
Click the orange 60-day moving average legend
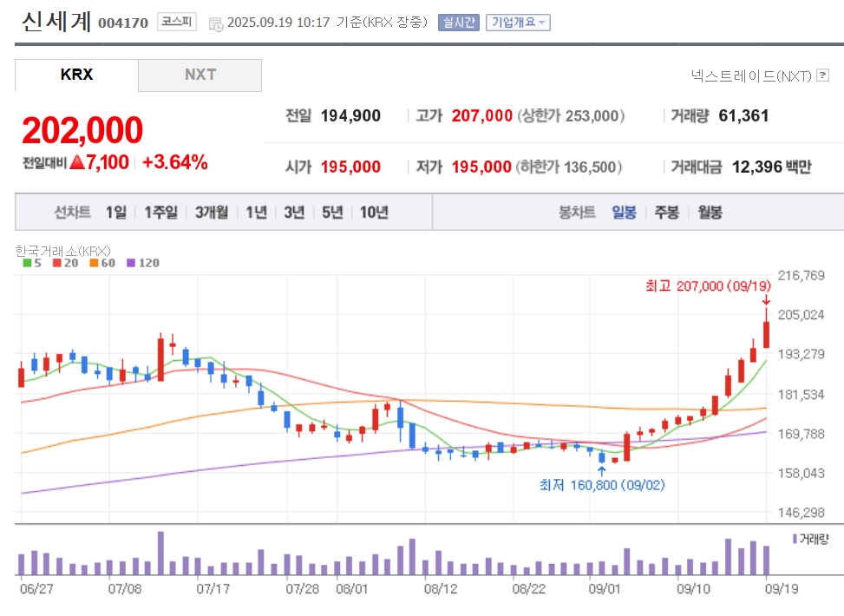coord(102,263)
